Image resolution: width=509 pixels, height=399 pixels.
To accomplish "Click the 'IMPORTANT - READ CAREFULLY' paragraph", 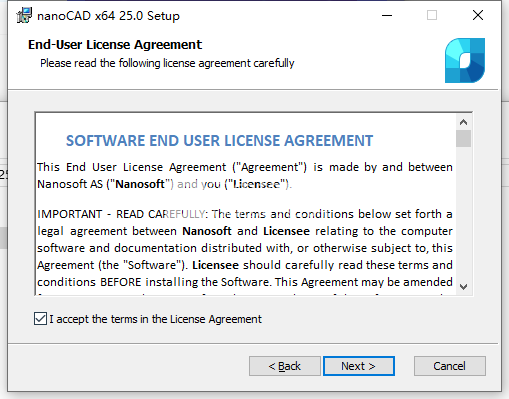I will tap(245, 248).
